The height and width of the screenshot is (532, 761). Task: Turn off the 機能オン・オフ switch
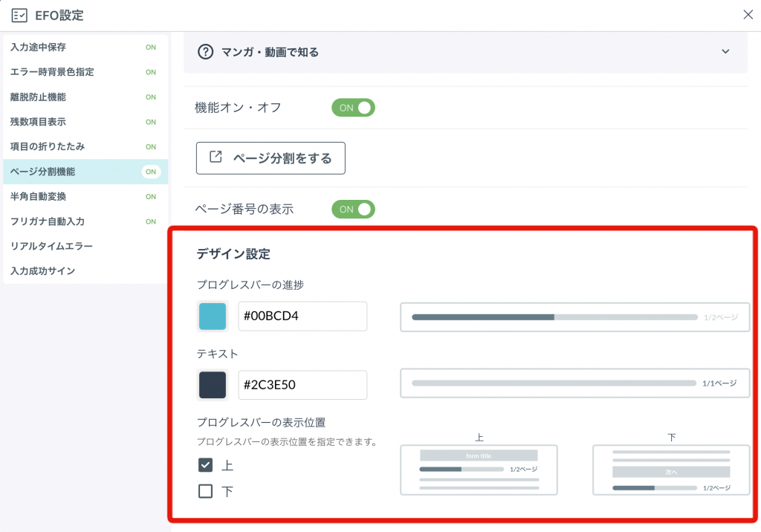353,107
